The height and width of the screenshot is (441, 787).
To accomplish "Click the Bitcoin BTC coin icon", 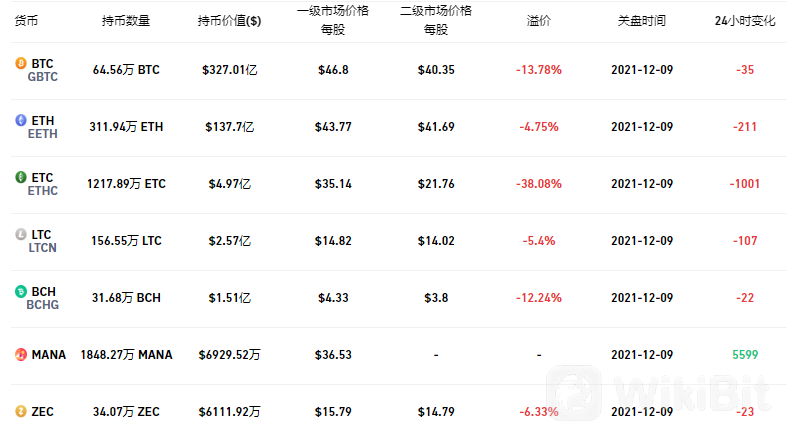I will [20, 63].
